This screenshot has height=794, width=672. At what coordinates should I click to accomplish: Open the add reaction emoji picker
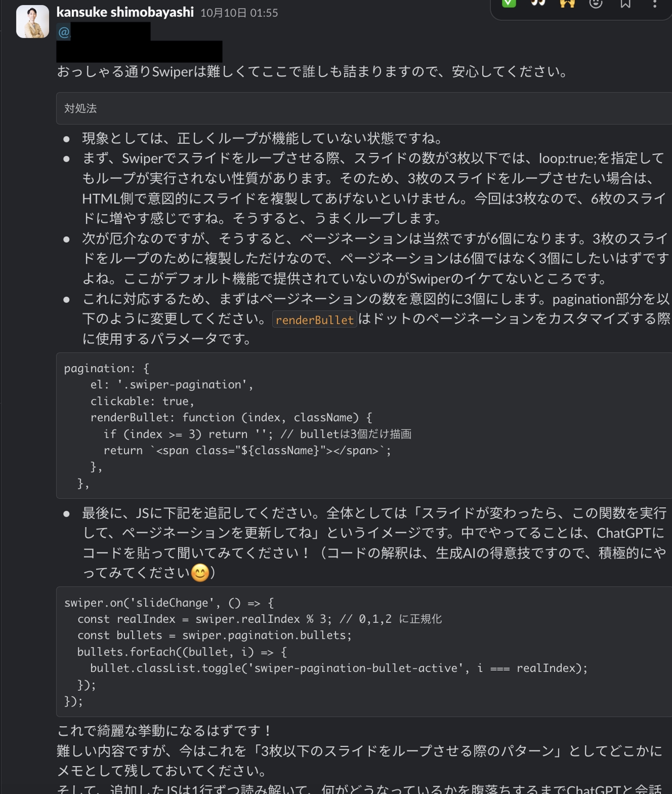[x=596, y=3]
